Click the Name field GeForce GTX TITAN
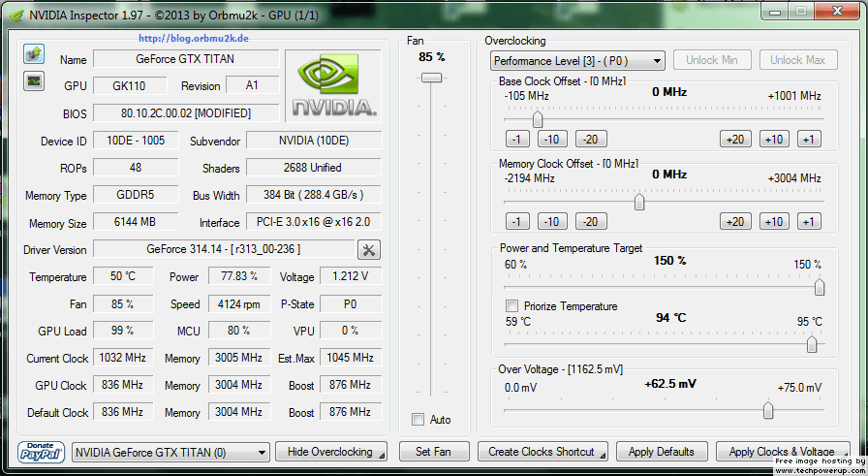 pos(185,59)
